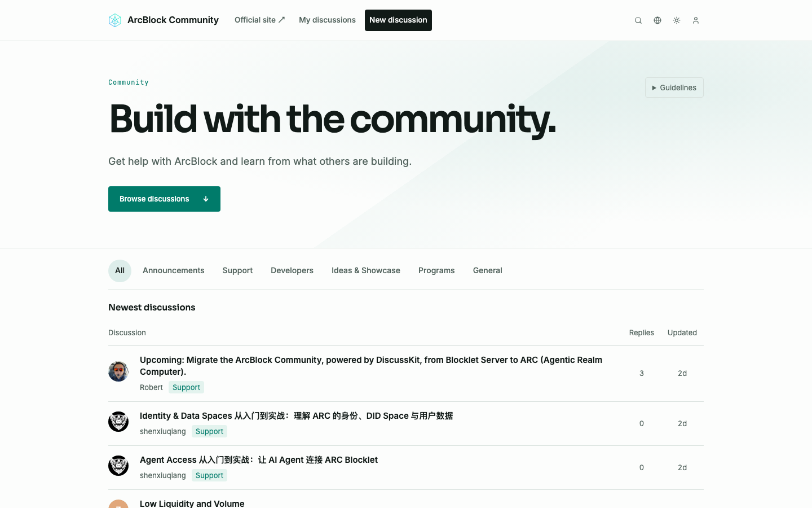
Task: Click the Community label above headline
Action: (129, 82)
